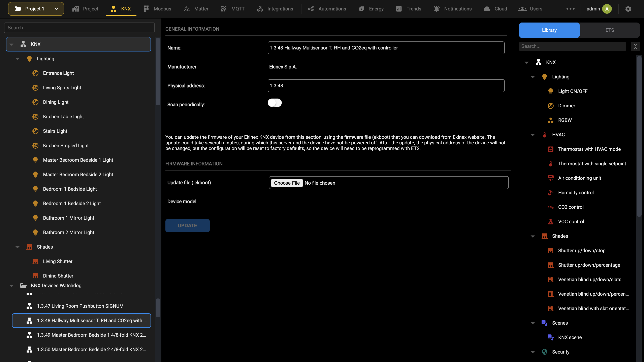The width and height of the screenshot is (644, 362).
Task: Click the Humidity control icon
Action: click(x=550, y=193)
